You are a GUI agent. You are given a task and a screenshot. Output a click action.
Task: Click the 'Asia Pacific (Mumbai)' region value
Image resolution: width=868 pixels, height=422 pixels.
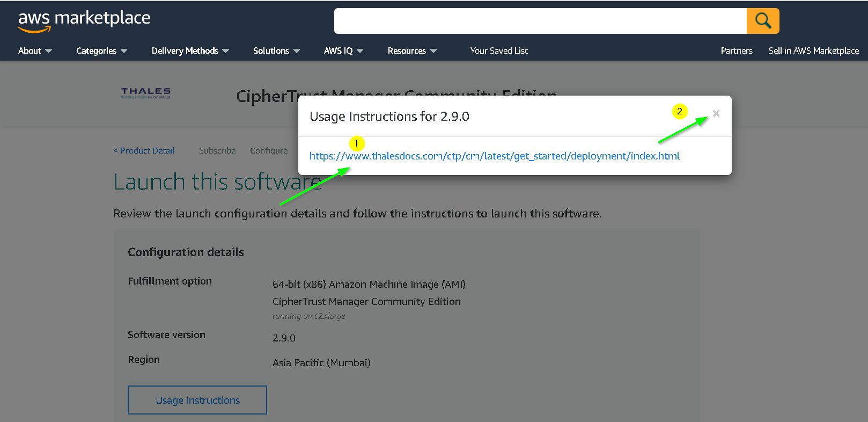click(321, 363)
